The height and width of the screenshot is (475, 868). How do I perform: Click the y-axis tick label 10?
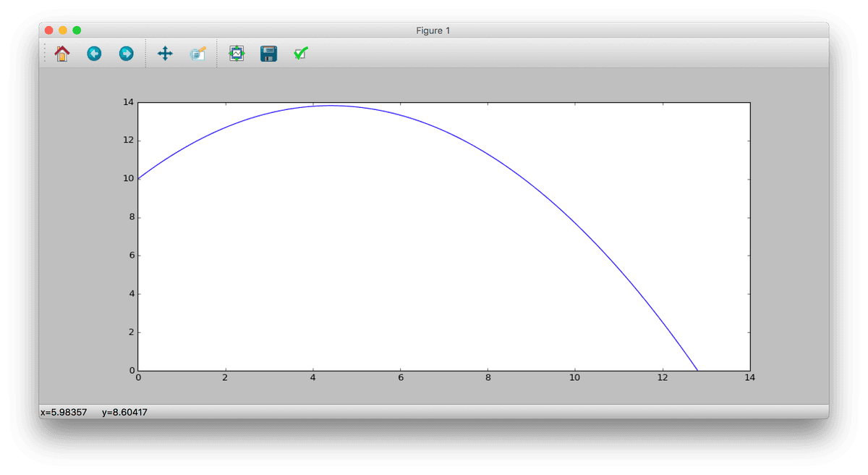[127, 179]
